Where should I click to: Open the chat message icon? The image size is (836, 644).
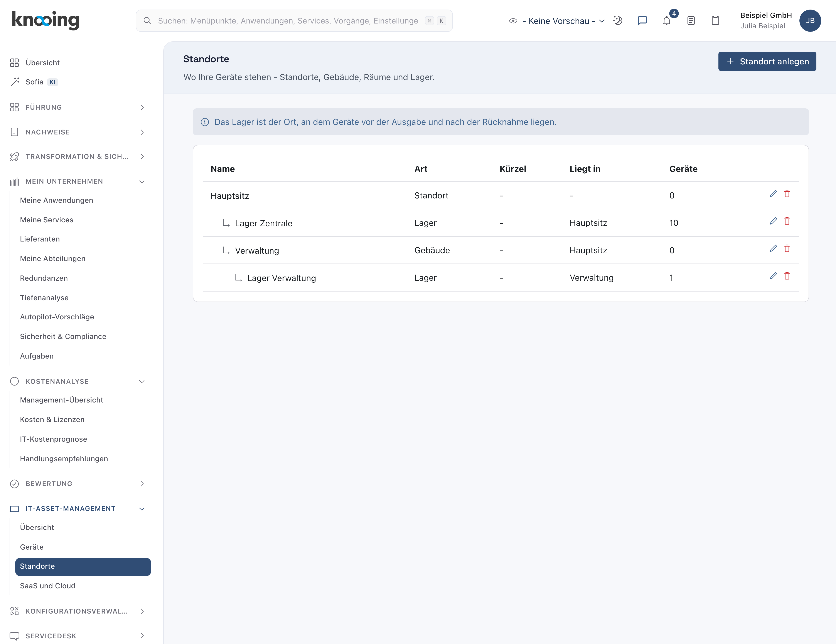pos(642,21)
